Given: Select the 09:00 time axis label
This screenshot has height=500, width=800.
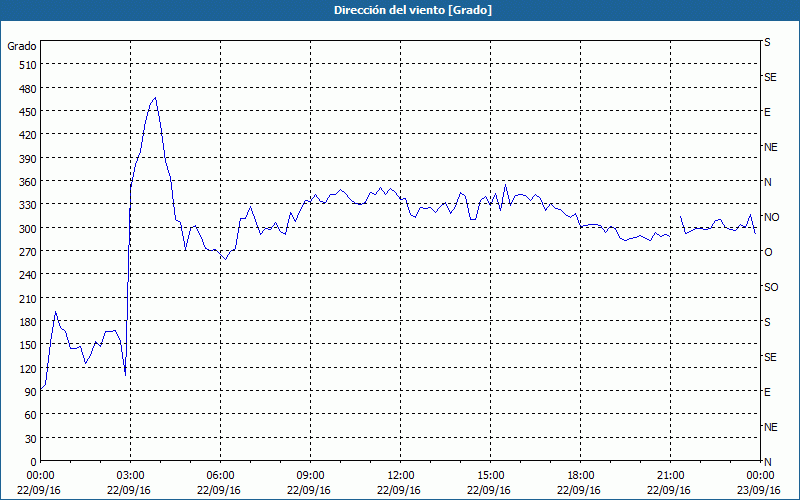Looking at the screenshot, I should tap(310, 476).
